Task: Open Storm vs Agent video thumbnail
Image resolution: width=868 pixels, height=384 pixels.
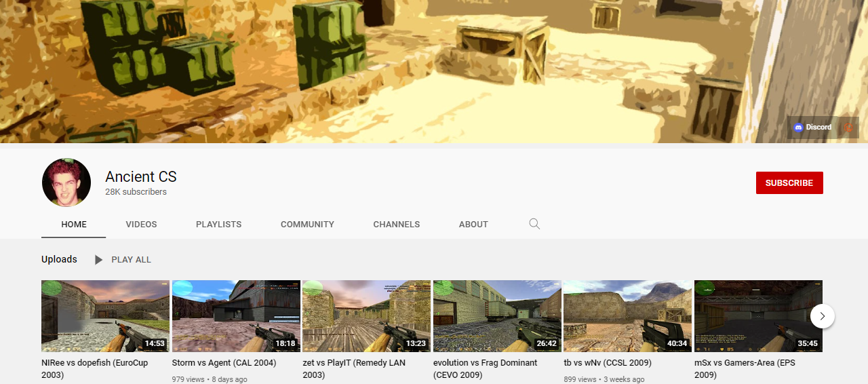Action: coord(236,316)
